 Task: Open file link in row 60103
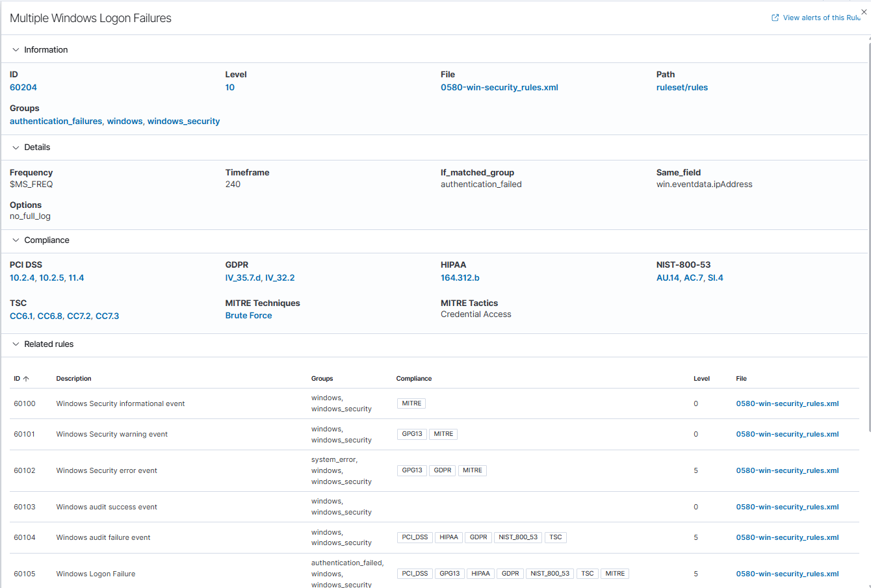tap(787, 507)
